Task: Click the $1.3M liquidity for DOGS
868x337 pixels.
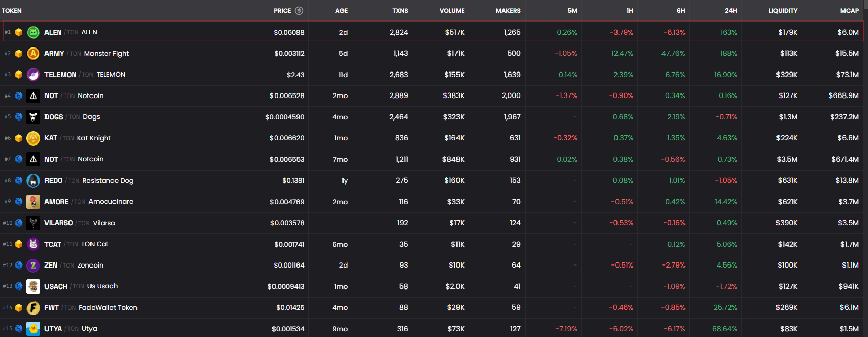Action: pos(788,117)
